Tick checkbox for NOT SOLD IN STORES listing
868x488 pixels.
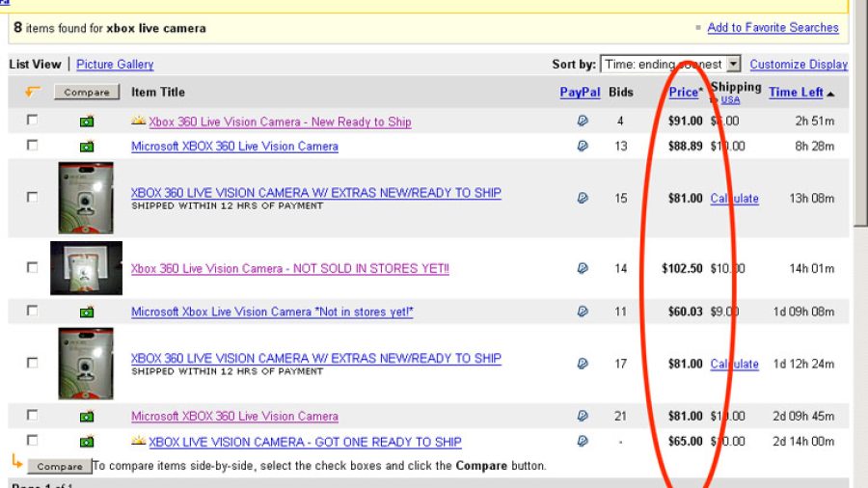(33, 267)
